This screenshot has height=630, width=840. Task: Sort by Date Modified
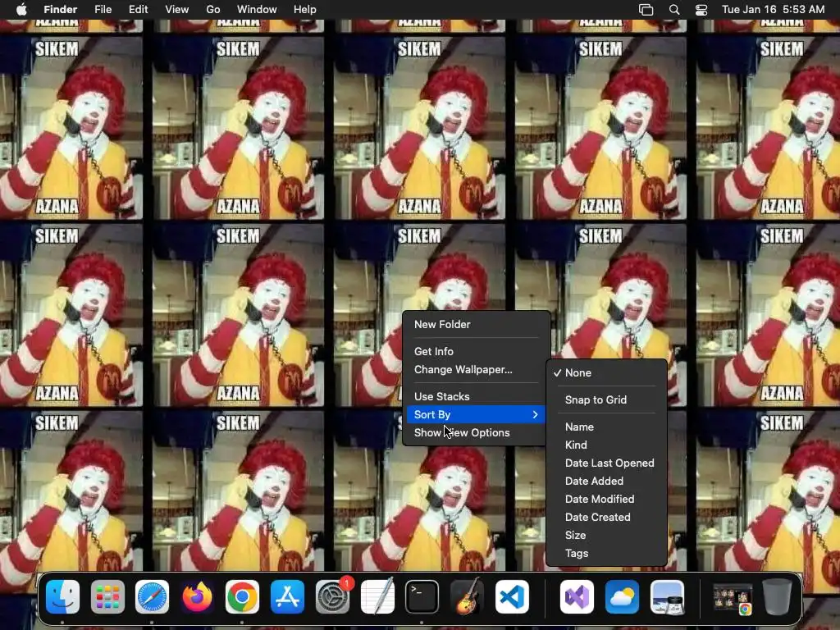click(606, 500)
